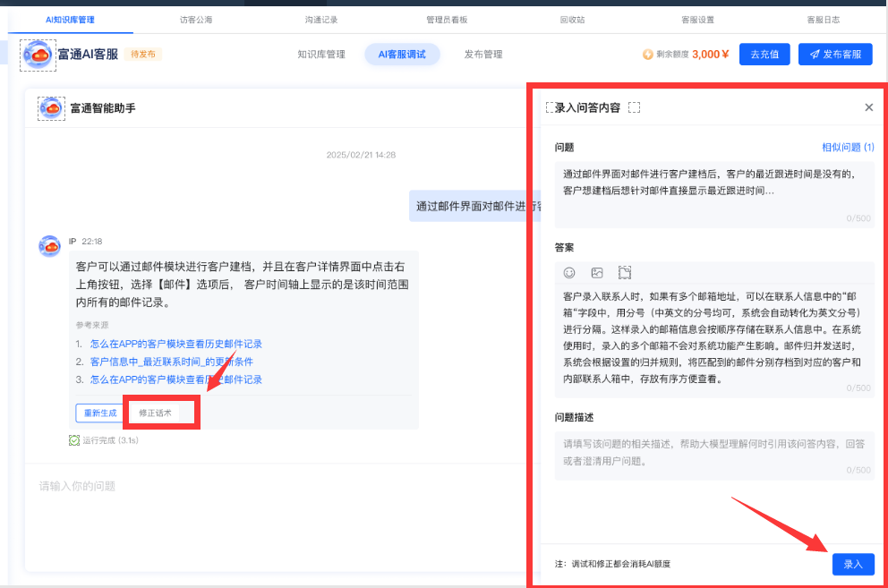Viewport: 888px width, 588px height.
Task: Click the 重新生成 button
Action: coord(100,413)
